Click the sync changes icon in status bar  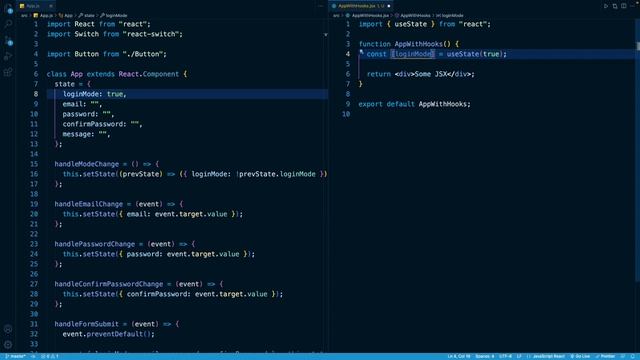(x=33, y=356)
